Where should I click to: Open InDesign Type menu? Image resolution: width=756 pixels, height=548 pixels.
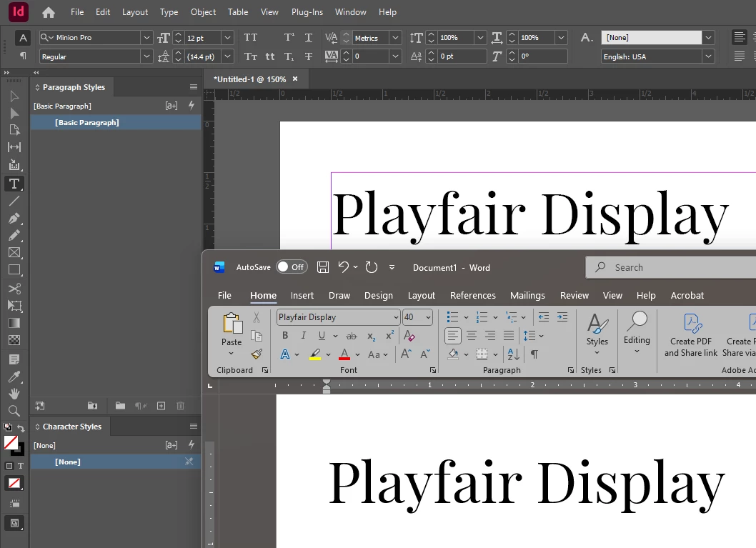tap(169, 12)
